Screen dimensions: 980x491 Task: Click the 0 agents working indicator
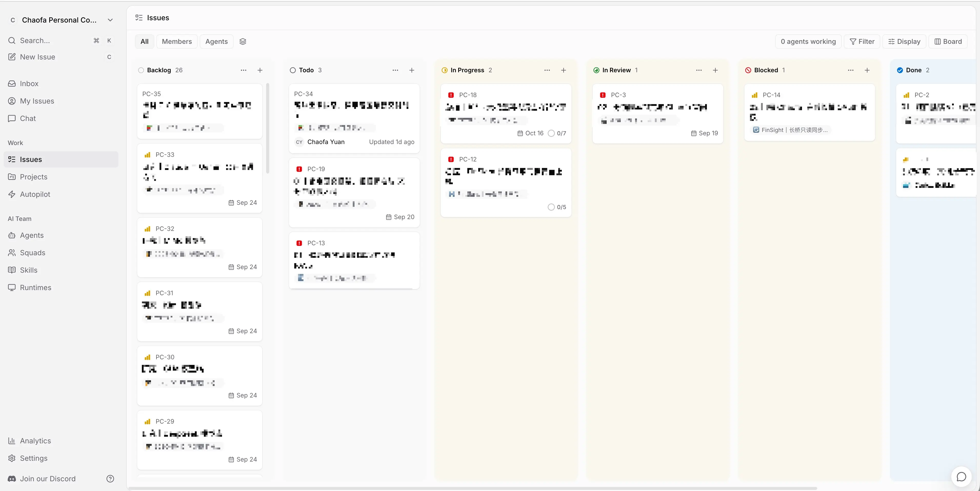click(x=808, y=42)
